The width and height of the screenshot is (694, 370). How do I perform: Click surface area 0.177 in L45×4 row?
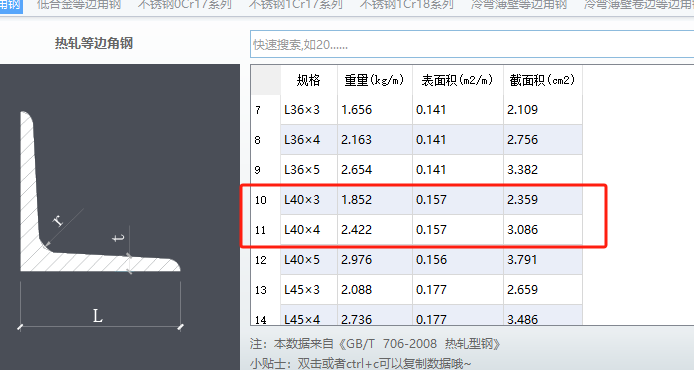coord(458,315)
